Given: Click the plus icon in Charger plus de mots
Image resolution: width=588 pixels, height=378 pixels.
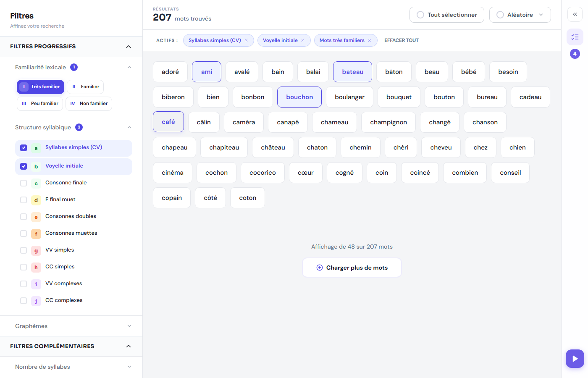Looking at the screenshot, I should coord(320,268).
